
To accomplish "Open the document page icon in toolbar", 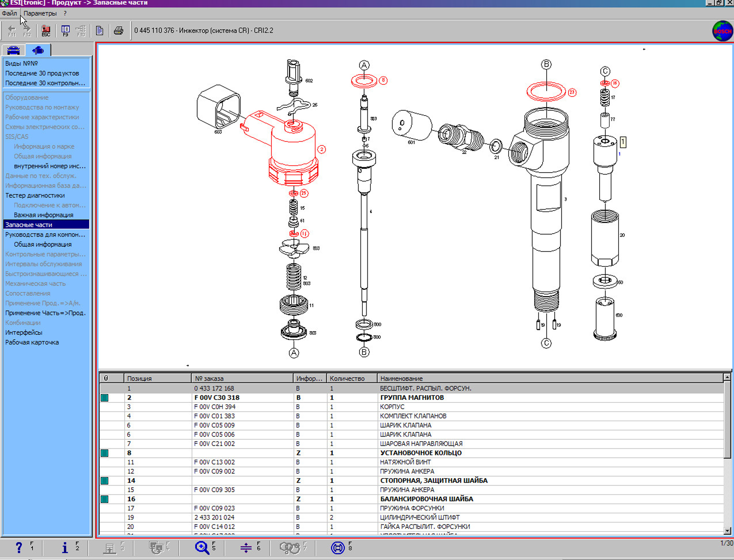I will click(x=100, y=31).
